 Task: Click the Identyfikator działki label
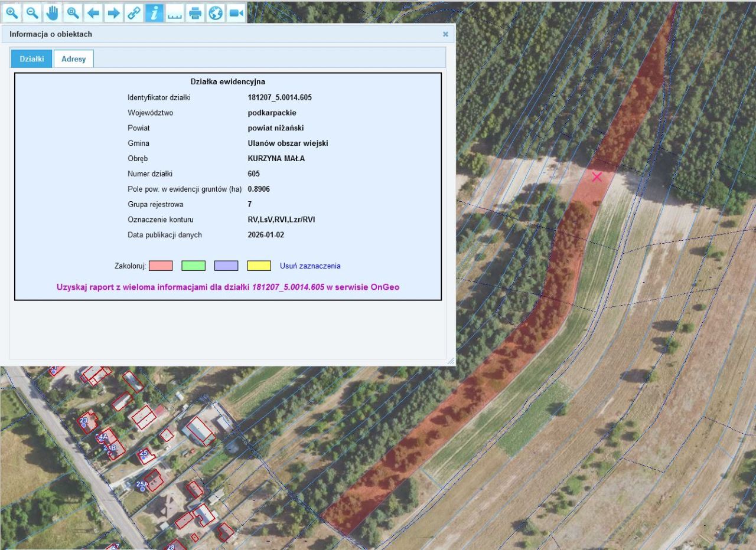pyautogui.click(x=159, y=97)
